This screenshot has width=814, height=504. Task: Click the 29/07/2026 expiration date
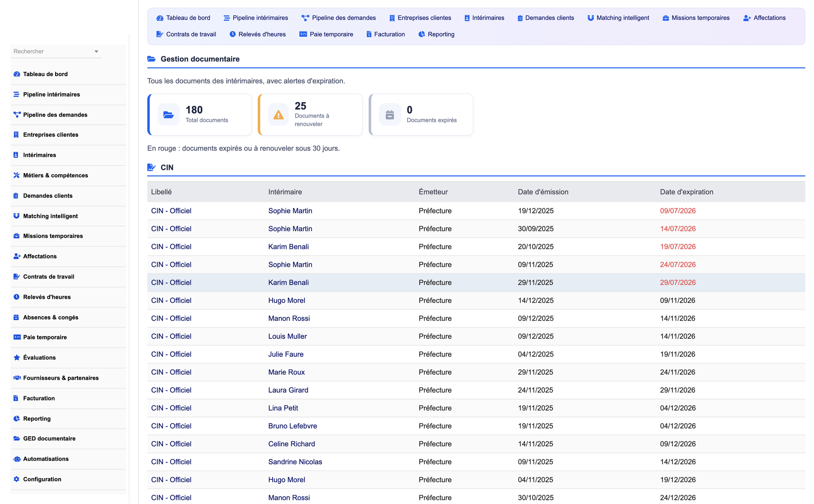pos(678,283)
